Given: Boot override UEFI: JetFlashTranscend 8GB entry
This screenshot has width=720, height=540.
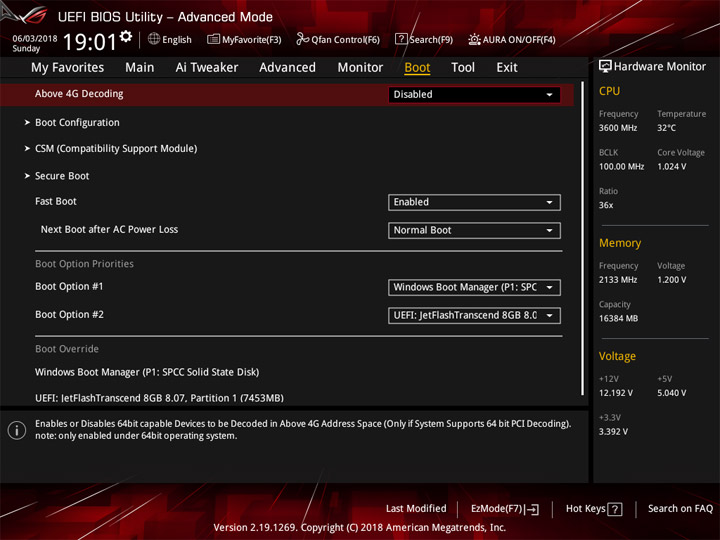Looking at the screenshot, I should [159, 398].
